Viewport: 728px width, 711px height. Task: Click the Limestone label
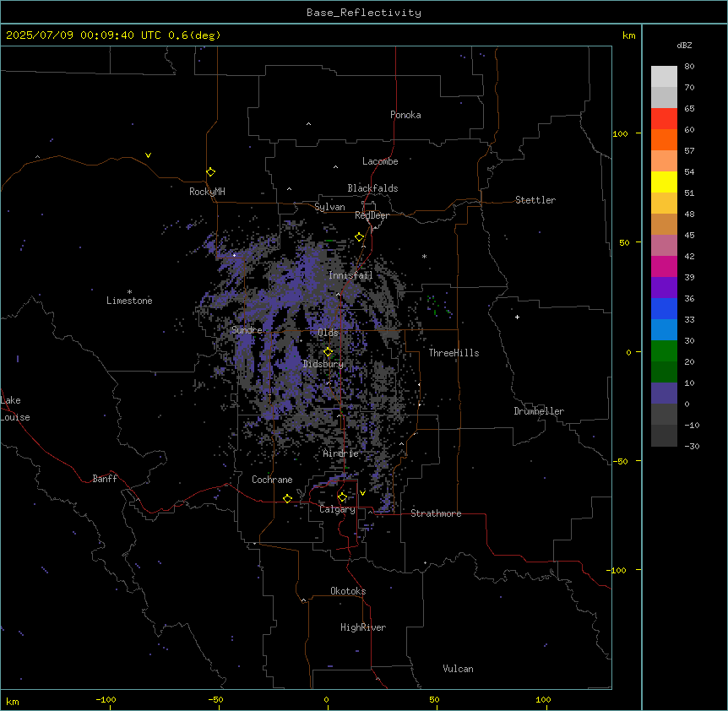[129, 301]
